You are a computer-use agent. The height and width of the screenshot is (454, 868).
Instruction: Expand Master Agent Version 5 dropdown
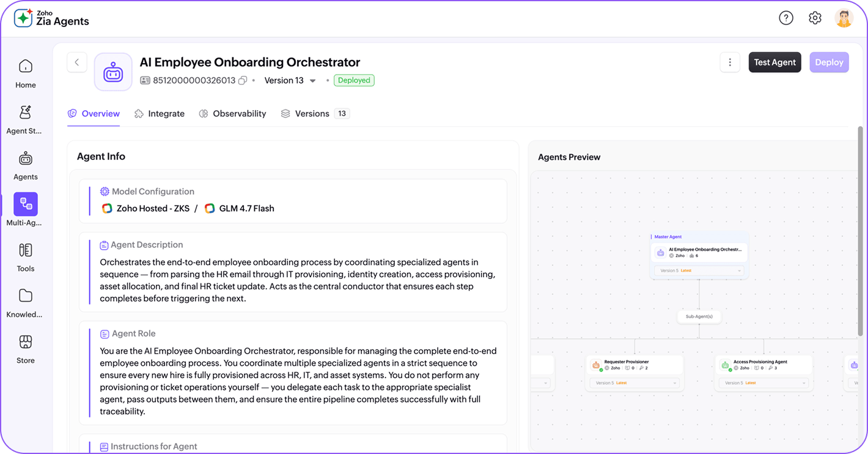click(700, 270)
